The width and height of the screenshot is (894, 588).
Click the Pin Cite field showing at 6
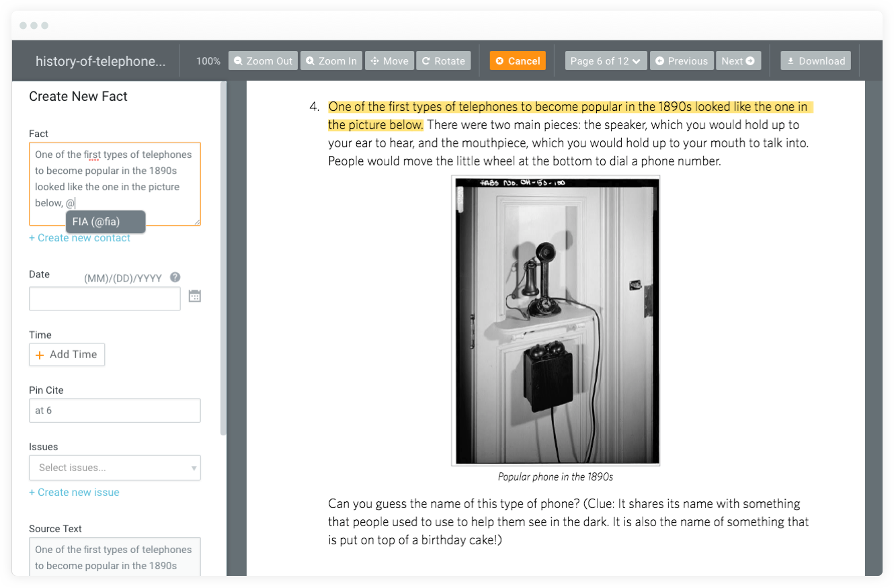tap(114, 410)
